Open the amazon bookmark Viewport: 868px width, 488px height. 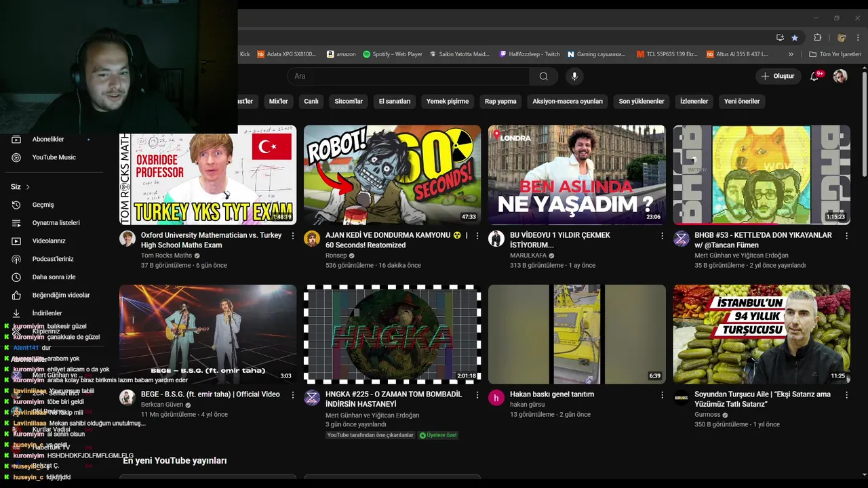[x=341, y=54]
